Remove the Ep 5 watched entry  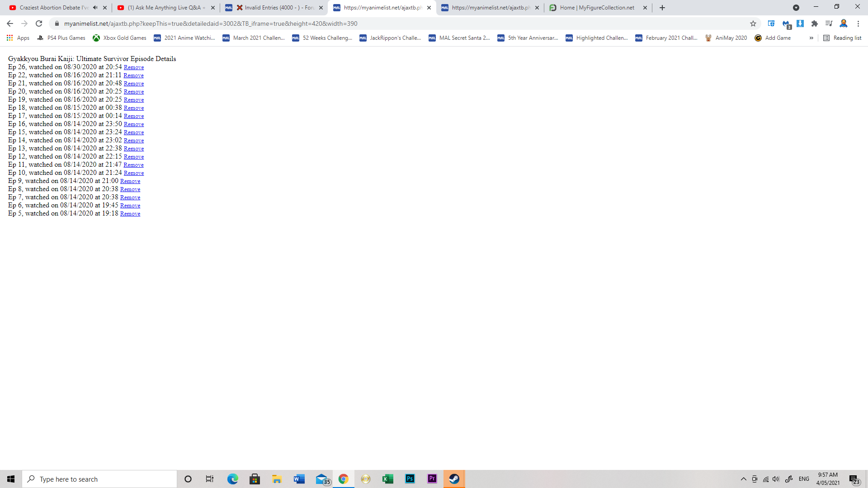click(130, 214)
